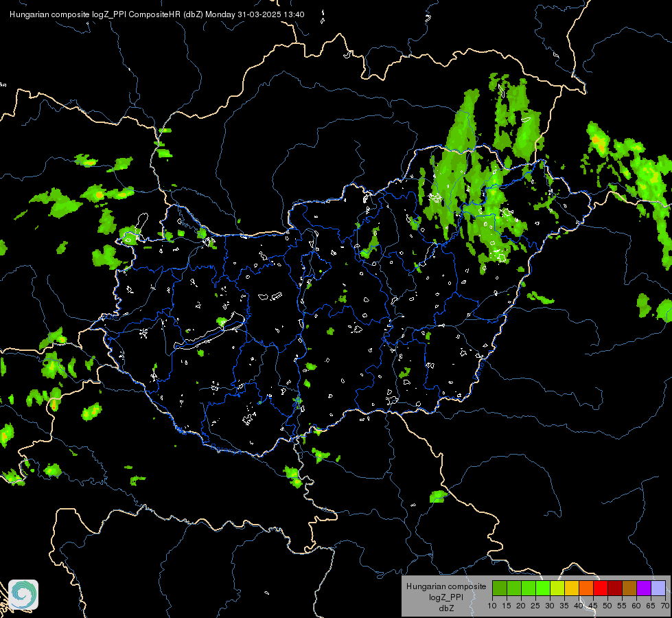Screen dimensions: 672x618
Task: Click the radar title text at top
Action: pos(157,14)
